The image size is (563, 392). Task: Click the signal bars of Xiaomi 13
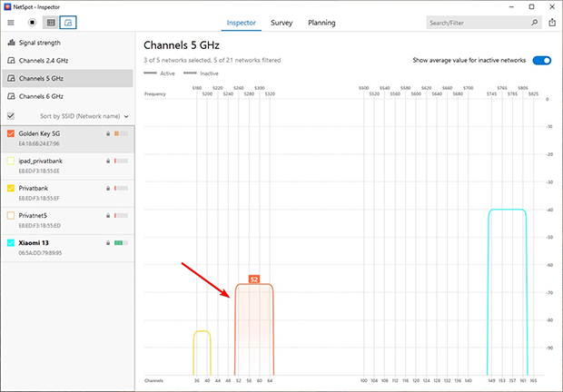click(121, 243)
